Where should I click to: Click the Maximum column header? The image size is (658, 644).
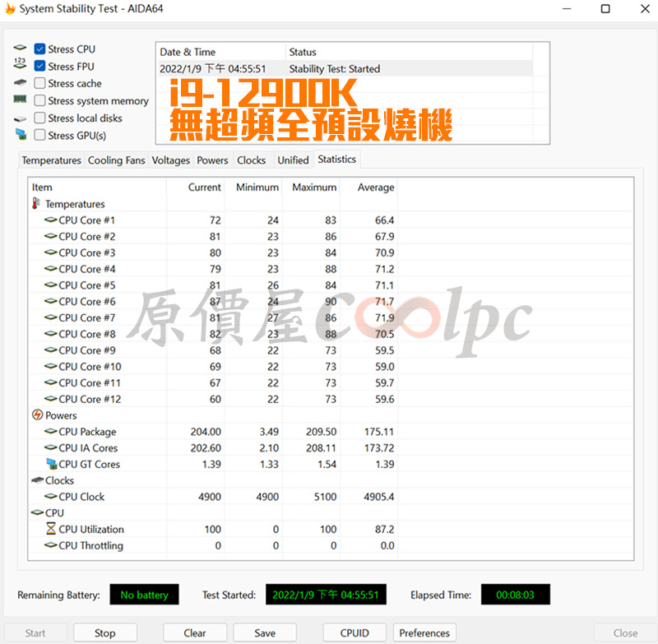coord(312,188)
